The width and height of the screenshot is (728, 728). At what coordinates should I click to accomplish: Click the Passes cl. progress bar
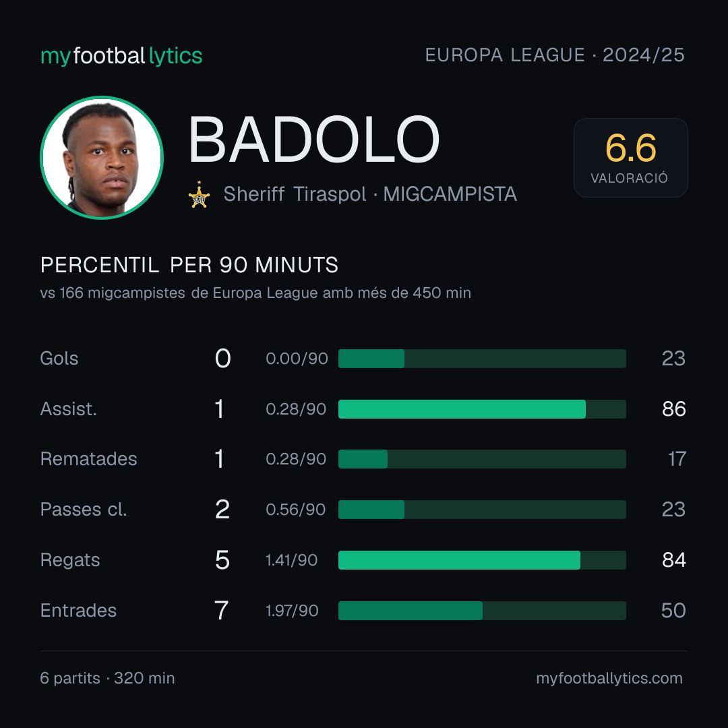coord(482,510)
